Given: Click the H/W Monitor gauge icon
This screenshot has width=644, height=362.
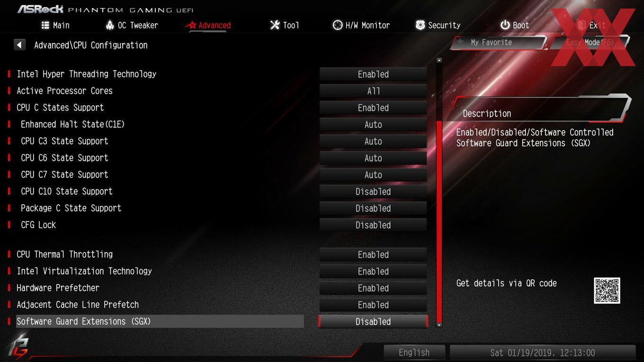Looking at the screenshot, I should click(337, 25).
